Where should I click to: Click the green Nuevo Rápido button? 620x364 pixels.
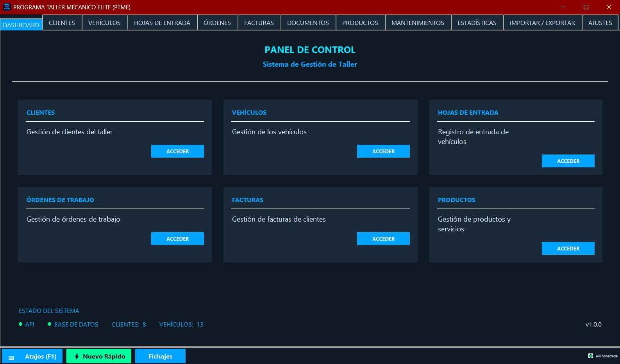(99, 356)
